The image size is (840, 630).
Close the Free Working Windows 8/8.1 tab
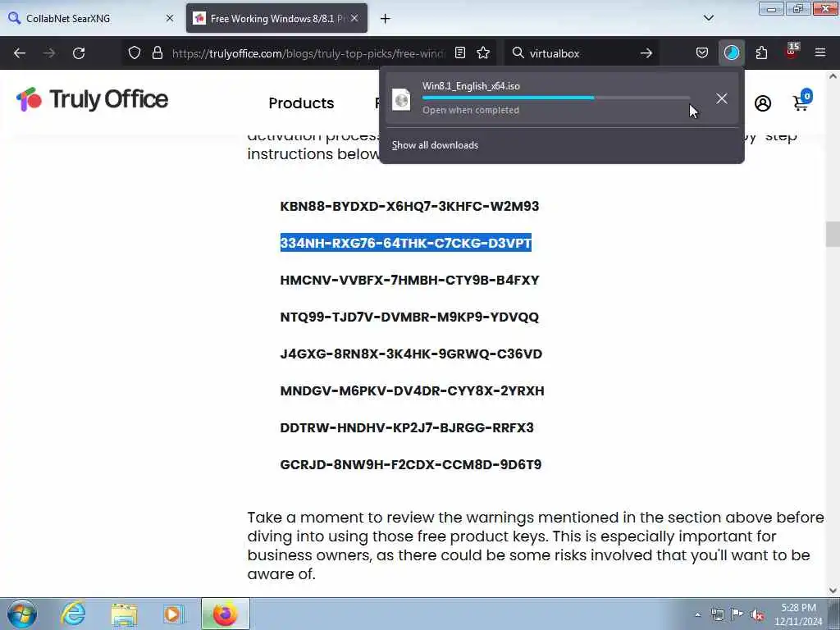354,18
